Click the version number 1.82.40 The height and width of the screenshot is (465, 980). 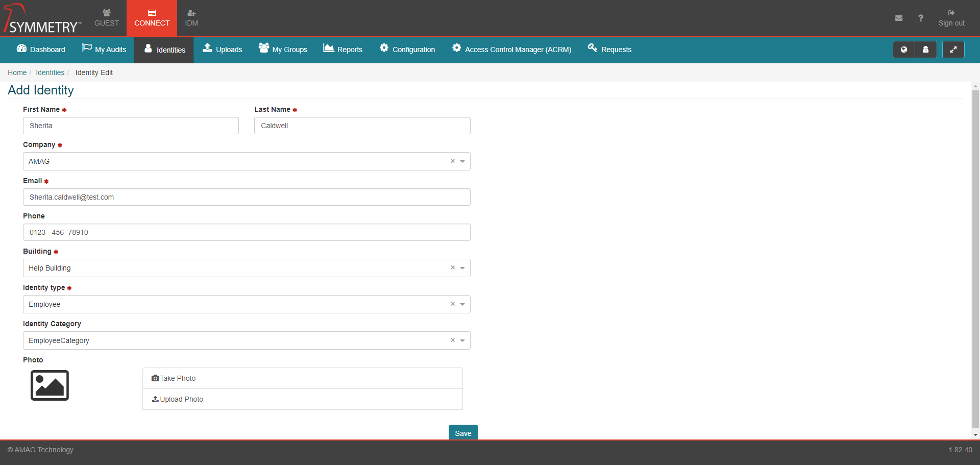pyautogui.click(x=960, y=450)
